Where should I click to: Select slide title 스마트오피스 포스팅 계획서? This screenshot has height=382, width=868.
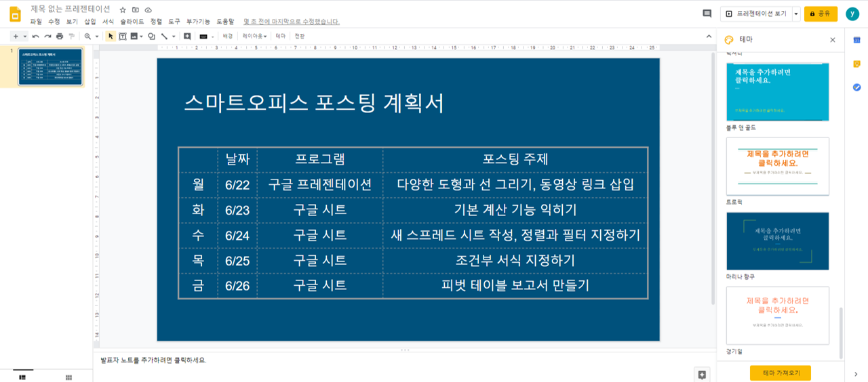[x=314, y=103]
